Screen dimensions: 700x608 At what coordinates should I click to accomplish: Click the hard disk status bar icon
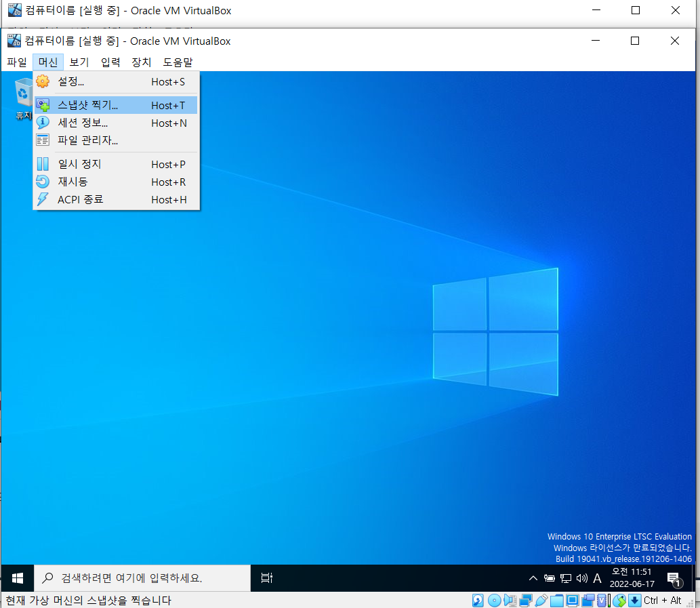click(x=478, y=601)
